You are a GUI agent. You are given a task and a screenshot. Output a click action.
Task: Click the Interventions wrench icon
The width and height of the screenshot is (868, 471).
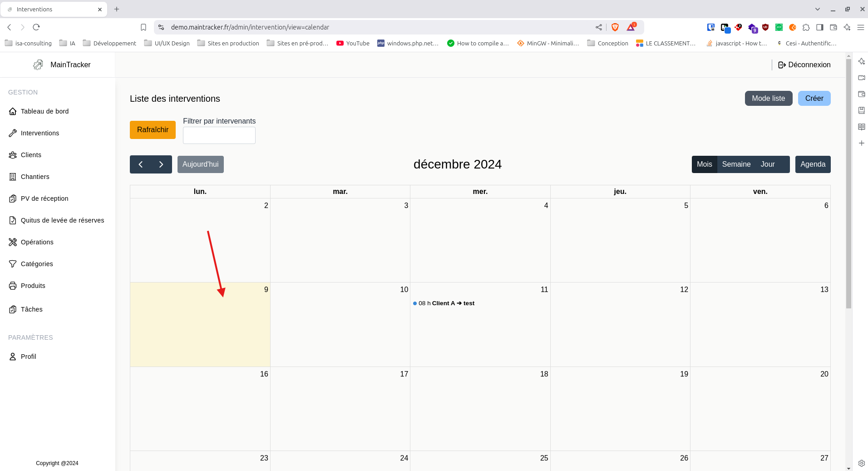(x=13, y=133)
